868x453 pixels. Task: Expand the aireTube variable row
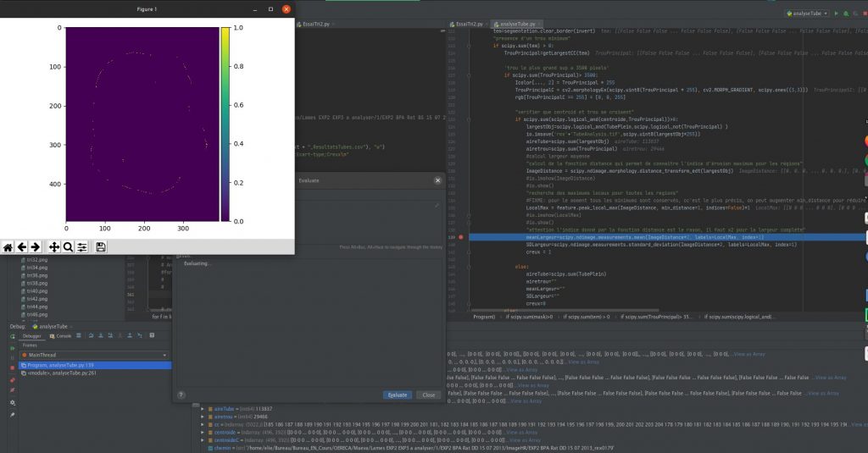tap(203, 409)
